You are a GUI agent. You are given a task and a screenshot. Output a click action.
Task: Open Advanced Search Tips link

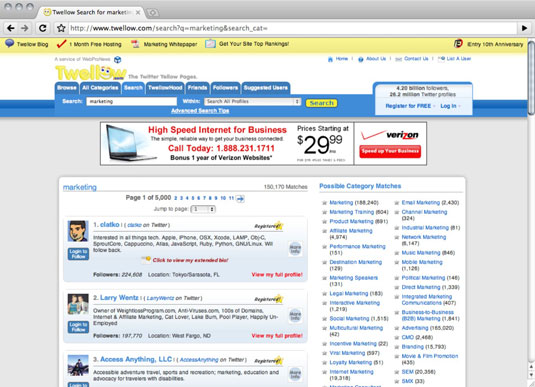tap(200, 111)
